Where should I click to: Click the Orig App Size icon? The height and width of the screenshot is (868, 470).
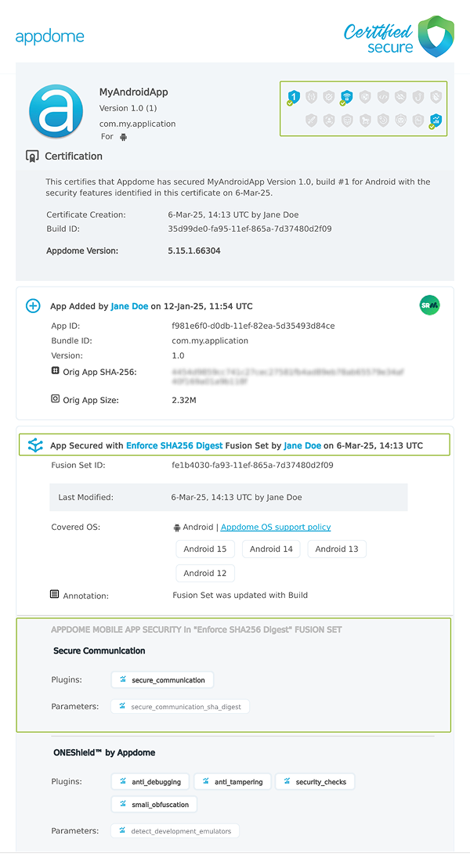point(53,398)
